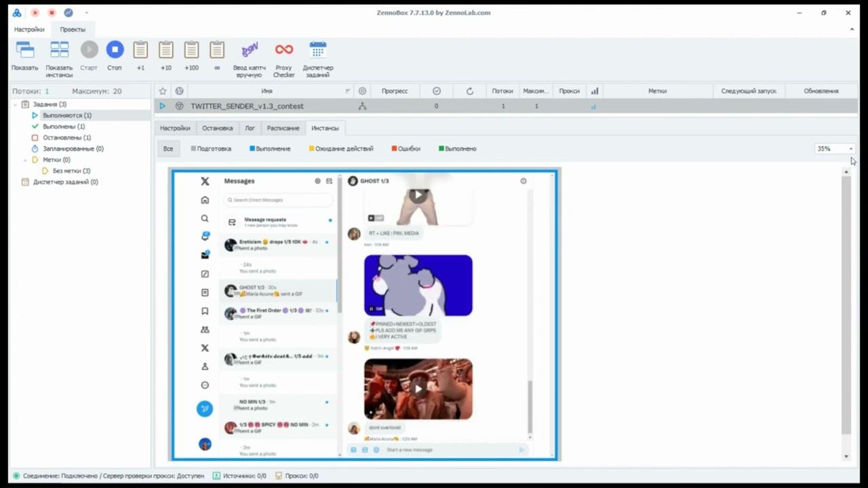Select Остановлены (1) in tree
The height and width of the screenshot is (488, 868).
coord(66,138)
